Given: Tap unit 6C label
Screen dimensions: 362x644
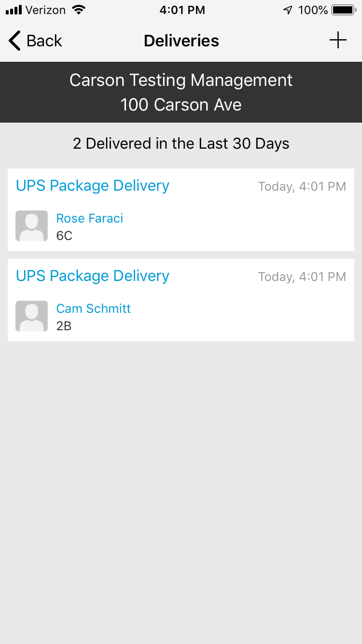Looking at the screenshot, I should click(x=64, y=236).
